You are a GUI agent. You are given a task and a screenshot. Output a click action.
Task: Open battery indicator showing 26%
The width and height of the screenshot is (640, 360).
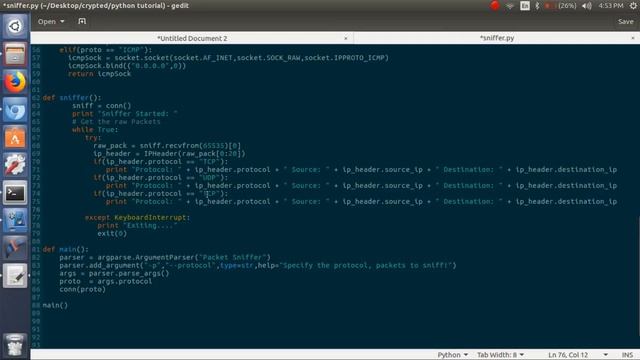click(x=560, y=6)
